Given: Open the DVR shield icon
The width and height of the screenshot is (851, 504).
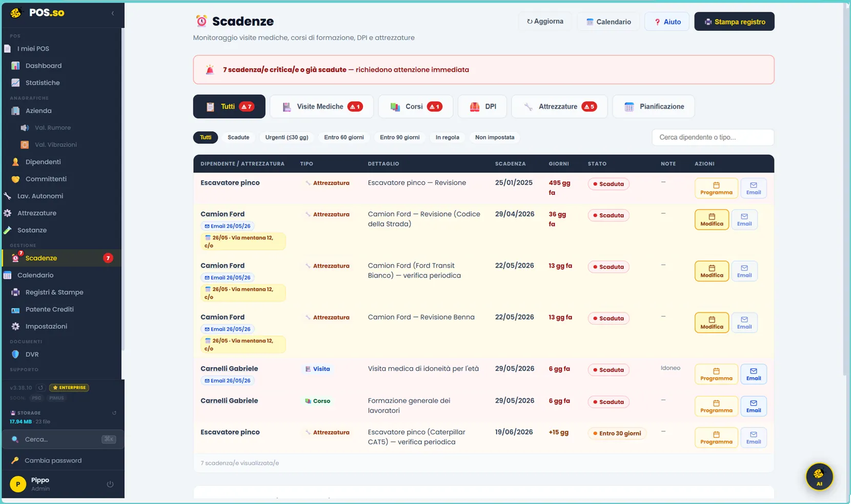Looking at the screenshot, I should point(15,354).
